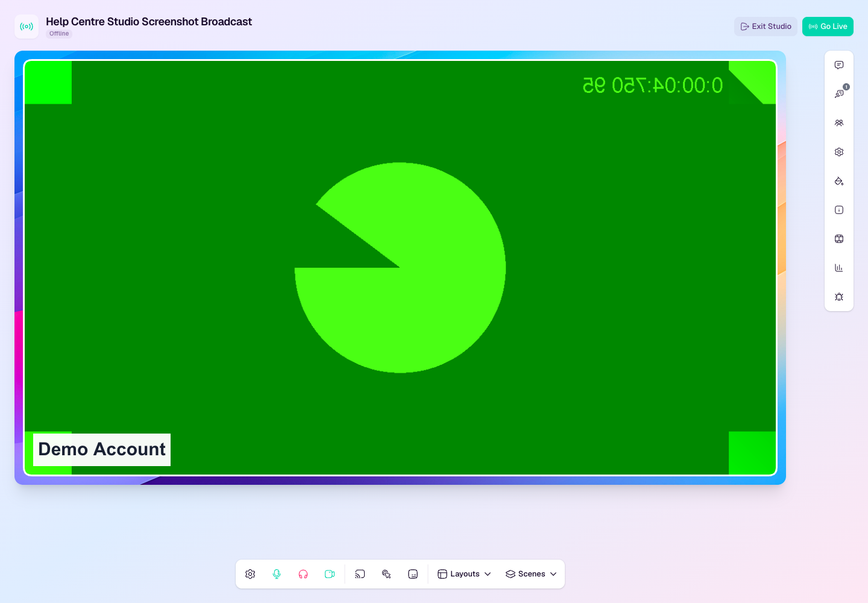Click the Go Live button

[x=828, y=27]
